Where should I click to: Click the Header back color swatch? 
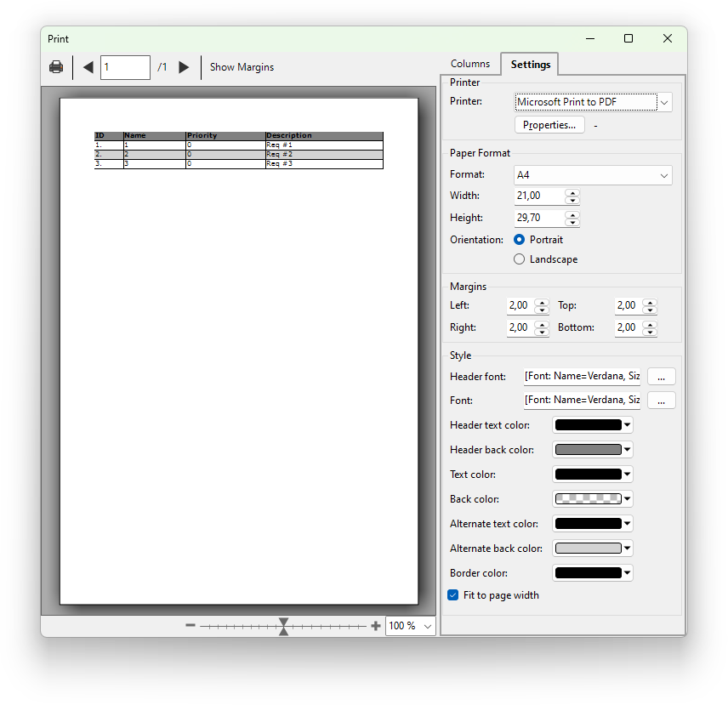[588, 449]
